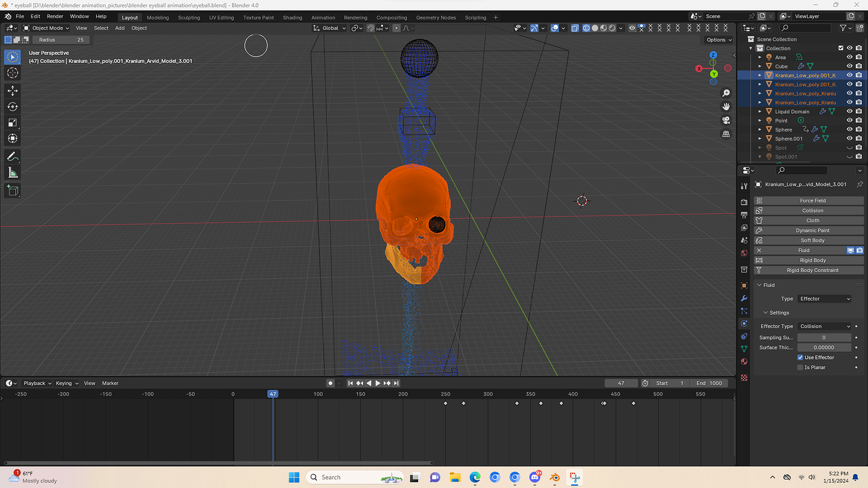Open the Fluid Type dropdown showing Effector
This screenshot has width=868, height=488.
tap(825, 299)
